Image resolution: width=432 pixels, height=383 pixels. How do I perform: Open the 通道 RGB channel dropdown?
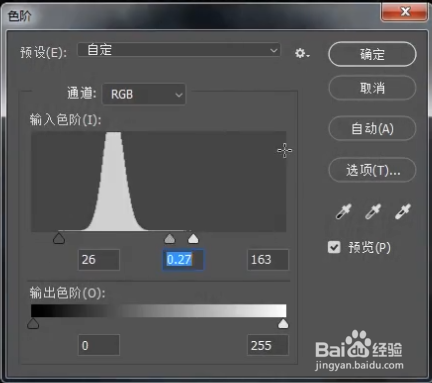click(144, 94)
